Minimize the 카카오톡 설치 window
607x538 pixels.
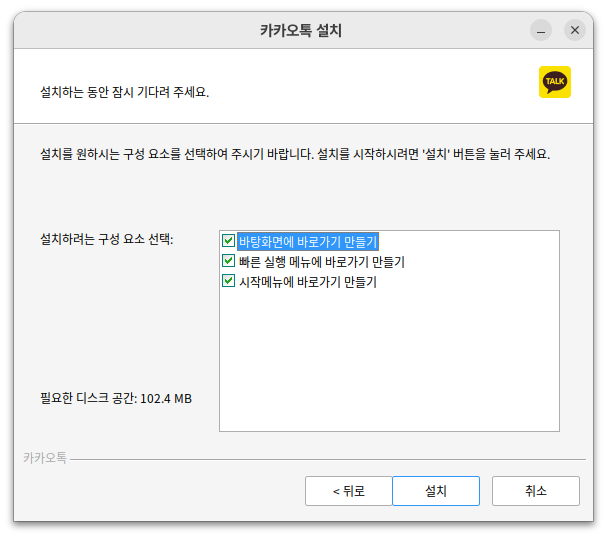541,30
